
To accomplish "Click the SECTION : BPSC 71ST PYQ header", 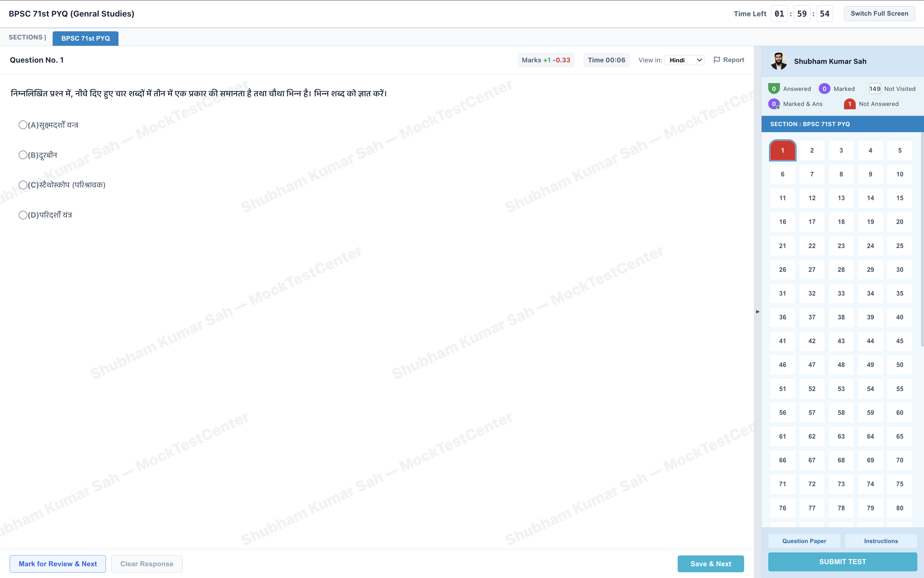I will click(842, 124).
